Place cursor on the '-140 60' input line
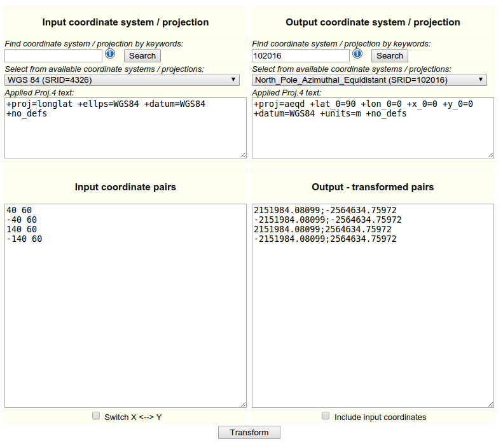Image resolution: width=503 pixels, height=448 pixels. [x=24, y=239]
